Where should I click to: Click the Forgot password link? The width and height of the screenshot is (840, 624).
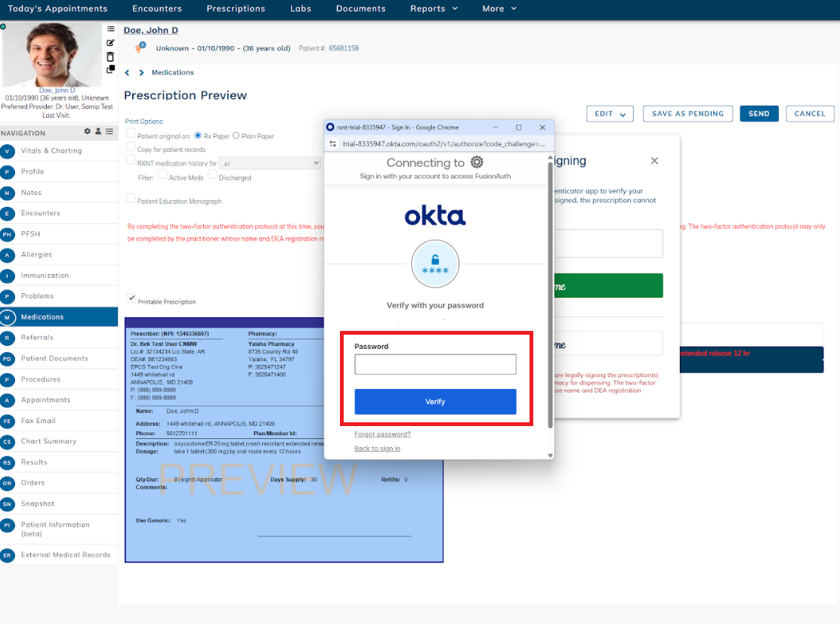tap(382, 434)
